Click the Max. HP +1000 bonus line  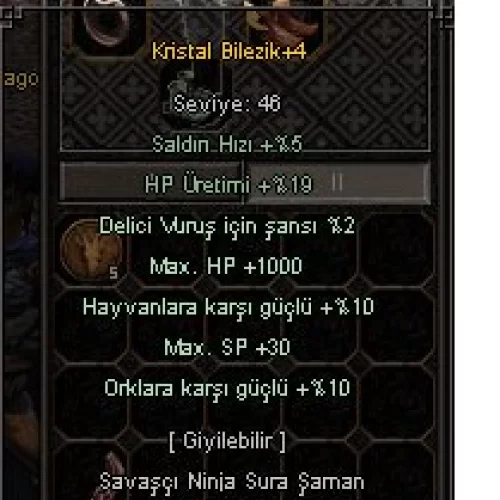[x=226, y=266]
